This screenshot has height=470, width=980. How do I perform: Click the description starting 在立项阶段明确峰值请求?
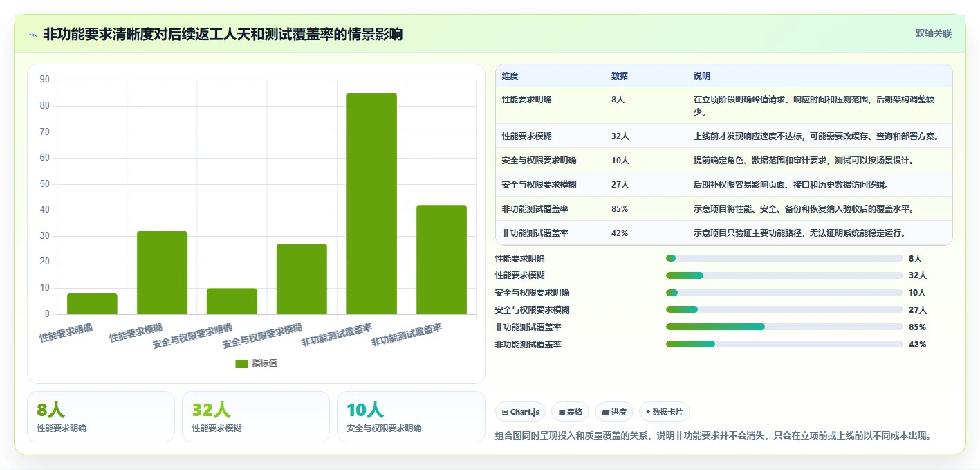[814, 106]
